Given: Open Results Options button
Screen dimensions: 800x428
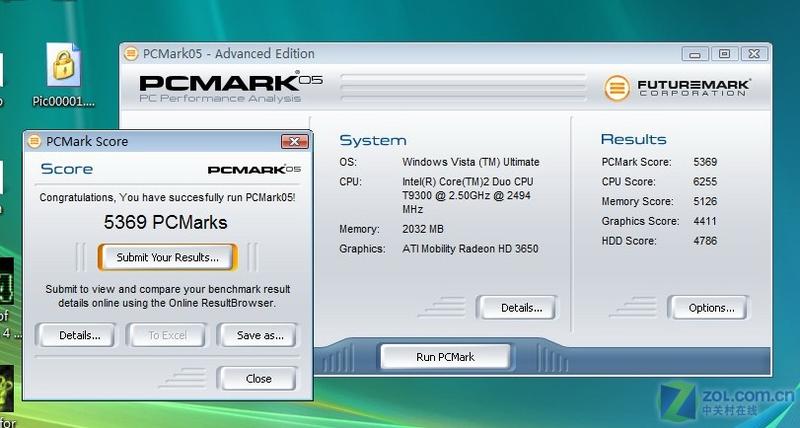Looking at the screenshot, I should tap(711, 308).
